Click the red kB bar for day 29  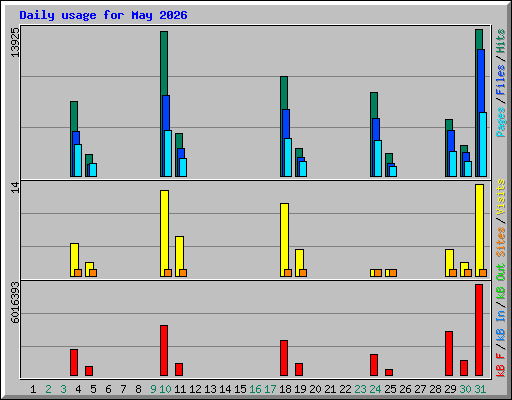[x=449, y=353]
